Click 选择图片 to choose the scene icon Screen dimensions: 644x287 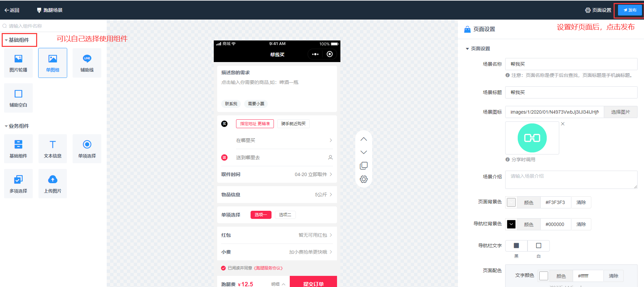[620, 112]
